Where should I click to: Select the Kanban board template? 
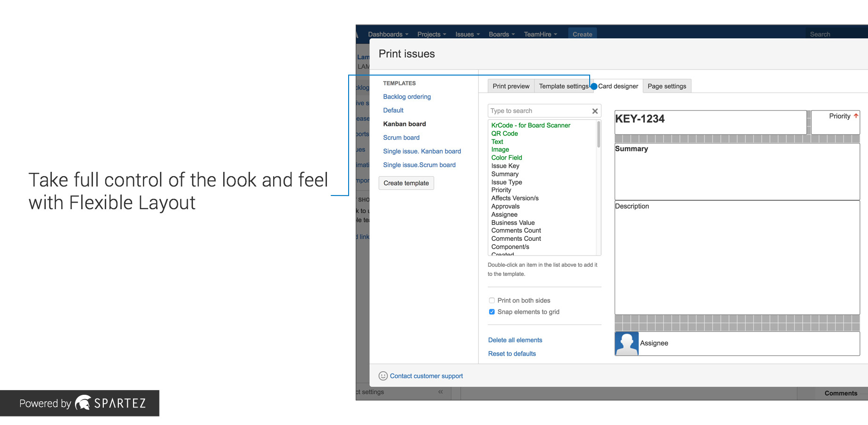(x=404, y=124)
